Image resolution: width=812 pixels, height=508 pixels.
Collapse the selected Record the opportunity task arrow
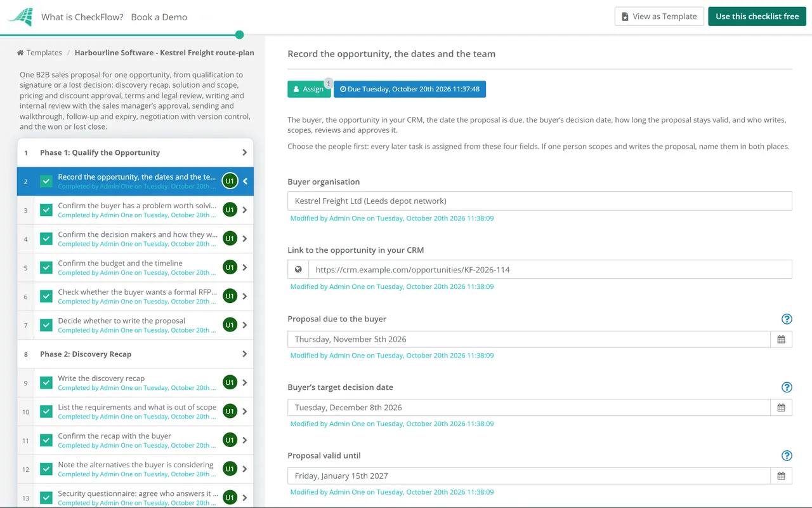(x=245, y=181)
